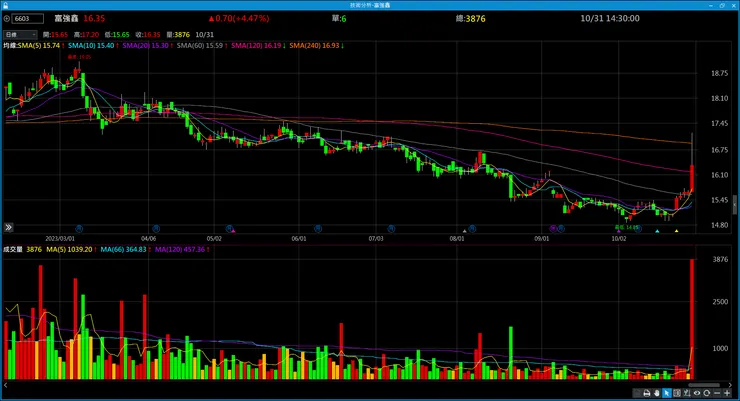
Task: Click the event marker circle near 04/06
Action: pyautogui.click(x=156, y=229)
